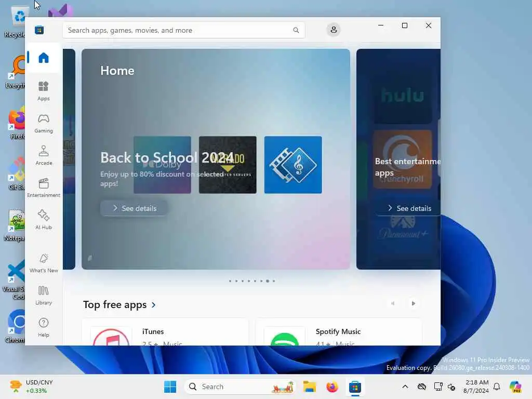Show hidden system tray icons
Image resolution: width=532 pixels, height=399 pixels.
click(x=405, y=387)
